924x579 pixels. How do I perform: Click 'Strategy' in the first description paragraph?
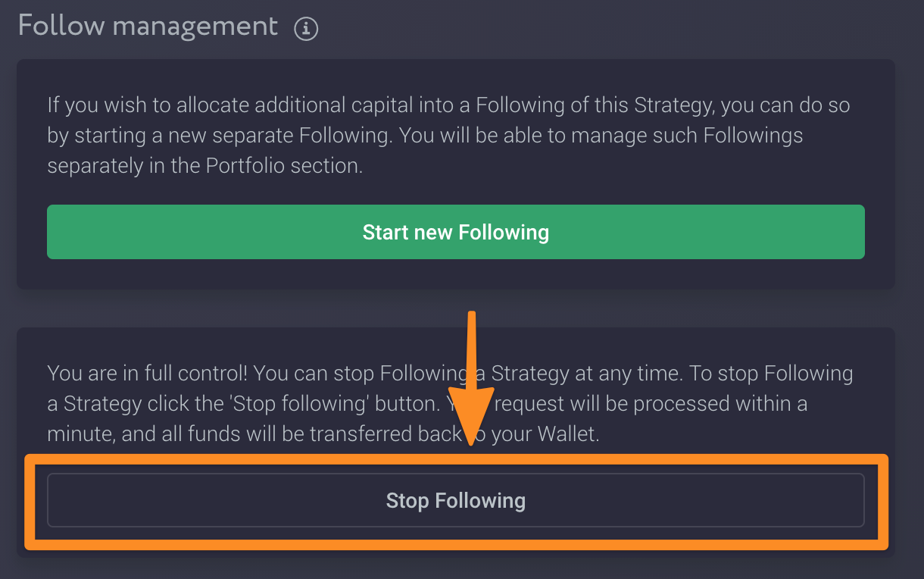[x=665, y=105]
